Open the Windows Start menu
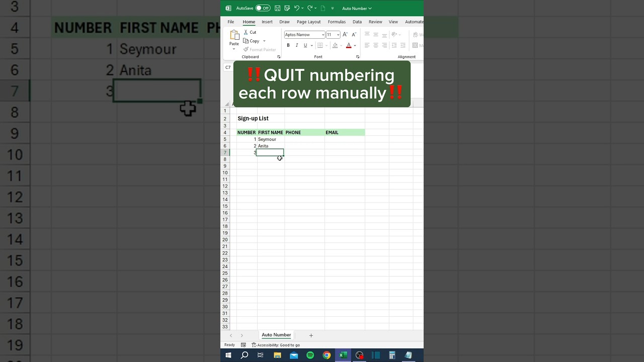The width and height of the screenshot is (644, 362). (228, 355)
